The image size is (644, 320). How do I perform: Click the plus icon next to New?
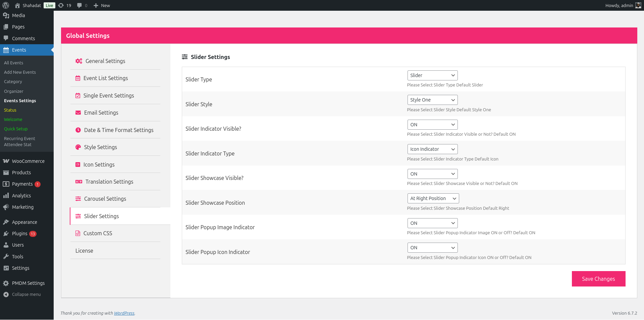[x=96, y=5]
